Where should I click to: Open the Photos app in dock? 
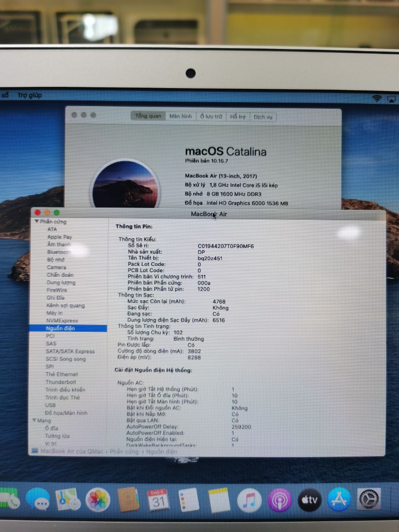(x=98, y=500)
